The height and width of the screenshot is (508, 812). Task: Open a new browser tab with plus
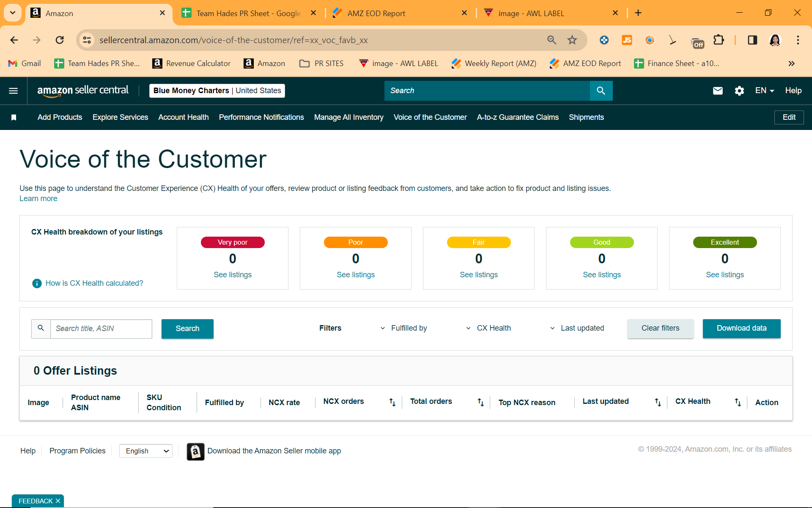(x=638, y=13)
